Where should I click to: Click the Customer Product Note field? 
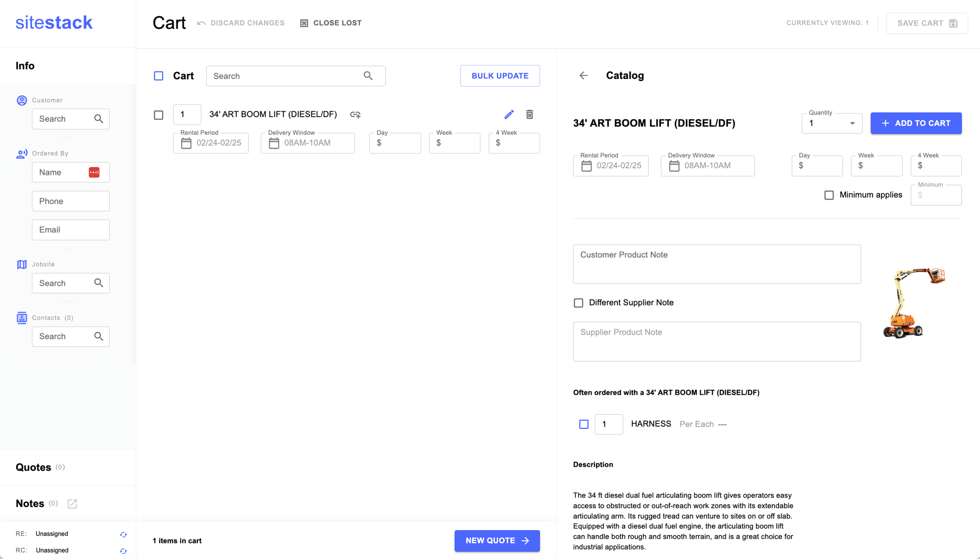point(717,264)
